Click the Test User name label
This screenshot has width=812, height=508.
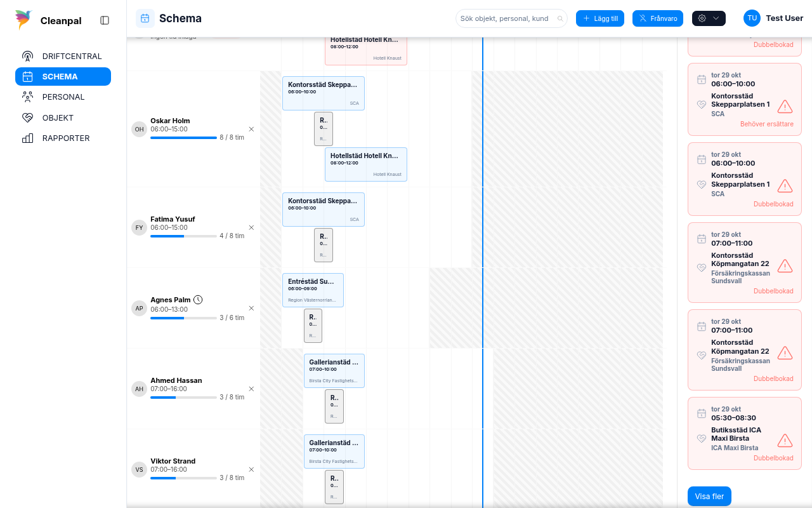[x=785, y=18]
